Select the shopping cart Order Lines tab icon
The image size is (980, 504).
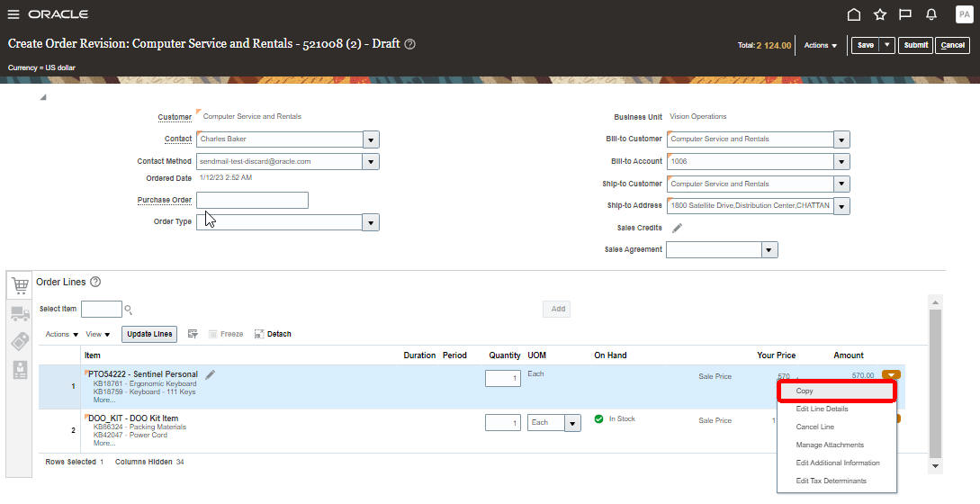pyautogui.click(x=20, y=285)
